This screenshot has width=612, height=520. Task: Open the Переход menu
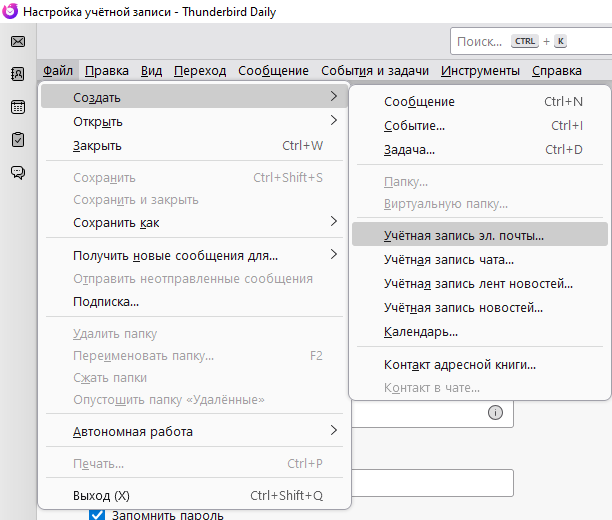200,71
